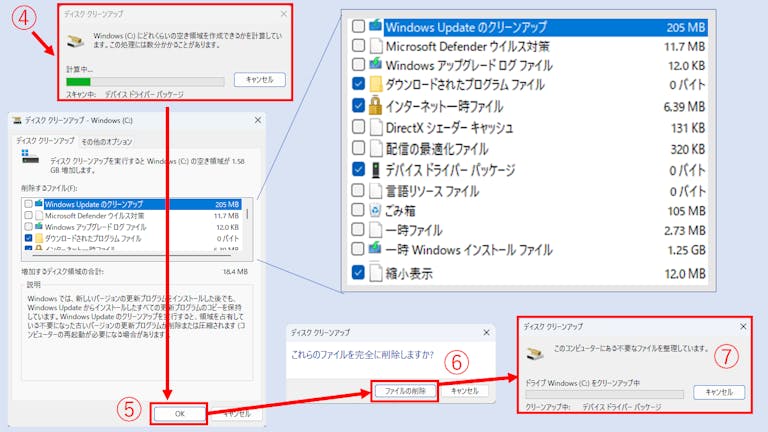Click キャンセル in the クリーンアップ中 dialog

coord(719,392)
